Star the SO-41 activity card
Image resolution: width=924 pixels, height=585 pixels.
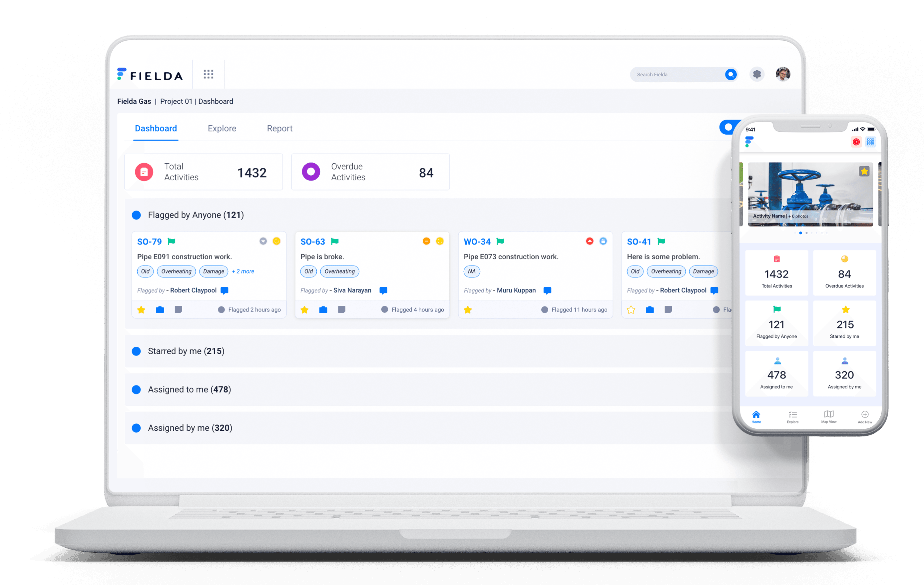click(x=631, y=310)
